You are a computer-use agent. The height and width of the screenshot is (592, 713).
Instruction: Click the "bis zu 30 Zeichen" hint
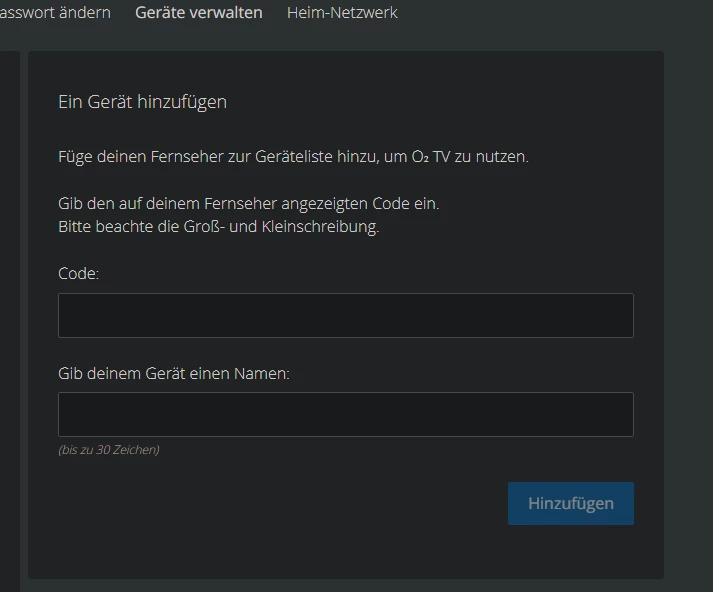(x=109, y=450)
